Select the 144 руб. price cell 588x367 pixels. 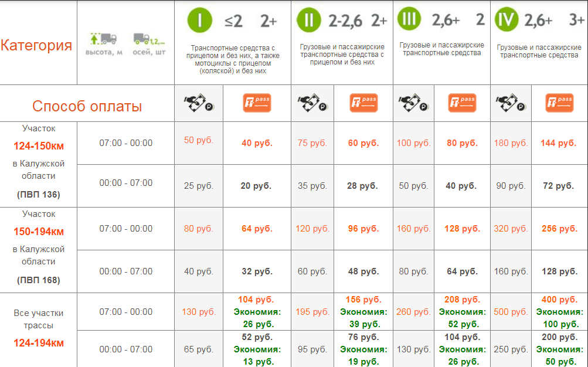point(558,143)
